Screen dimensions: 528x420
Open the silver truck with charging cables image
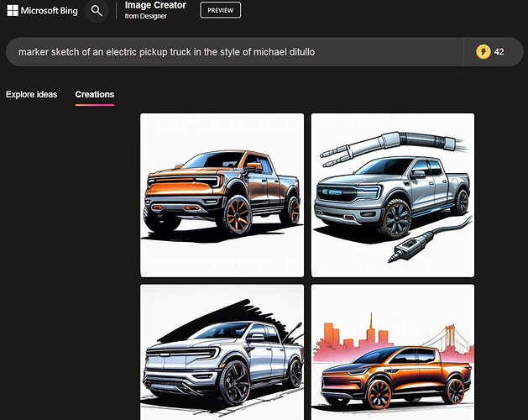[393, 195]
